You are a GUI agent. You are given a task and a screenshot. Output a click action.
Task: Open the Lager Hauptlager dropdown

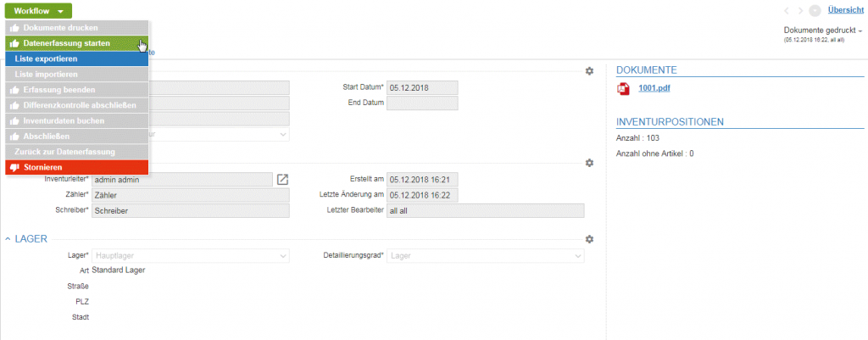pyautogui.click(x=190, y=256)
